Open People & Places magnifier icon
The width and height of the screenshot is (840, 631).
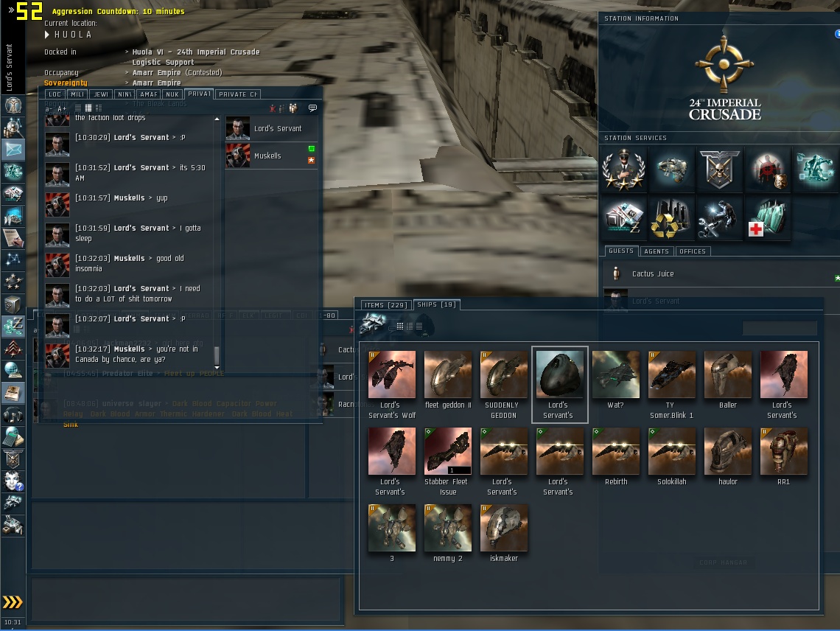click(x=13, y=128)
